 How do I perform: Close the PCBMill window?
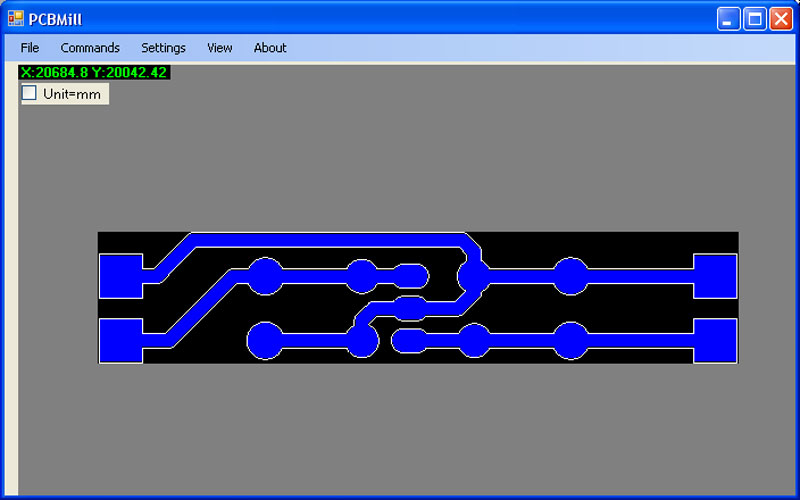[781, 19]
